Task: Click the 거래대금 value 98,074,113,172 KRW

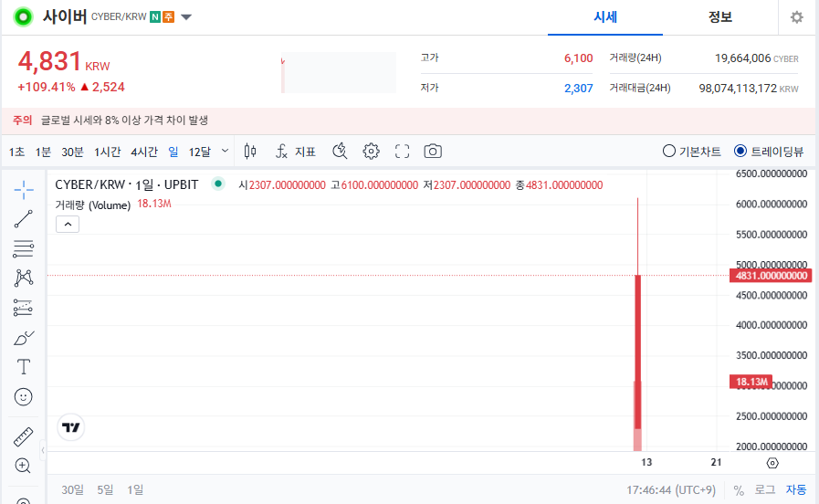Action: [x=749, y=89]
